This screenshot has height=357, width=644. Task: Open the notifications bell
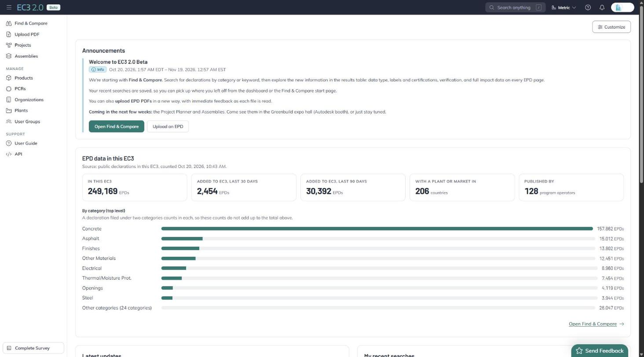602,8
